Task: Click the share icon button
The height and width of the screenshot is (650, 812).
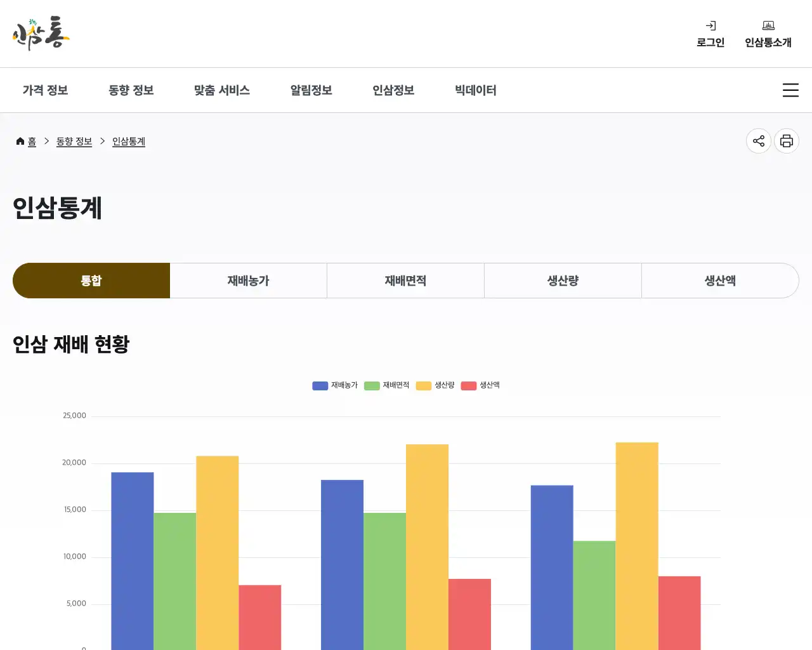Action: coord(759,141)
